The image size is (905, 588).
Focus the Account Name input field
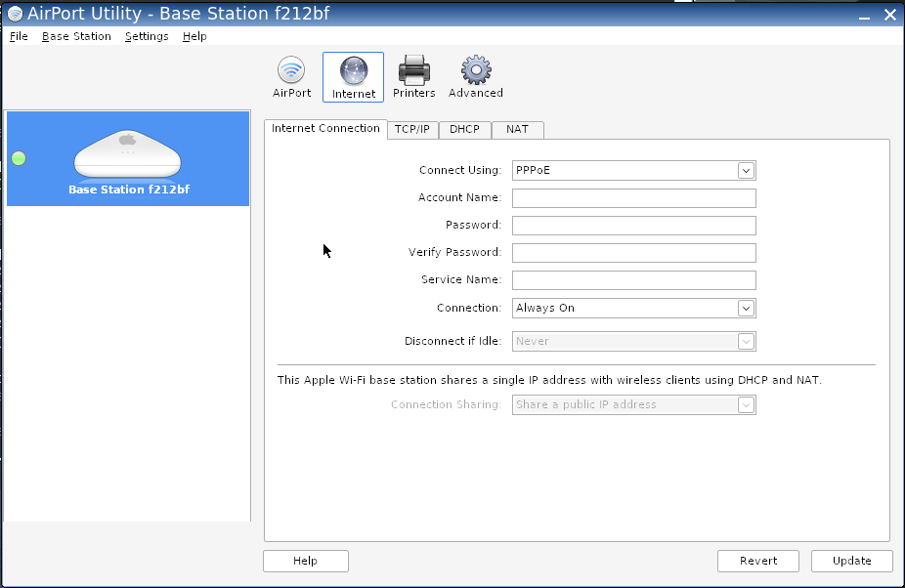[633, 198]
